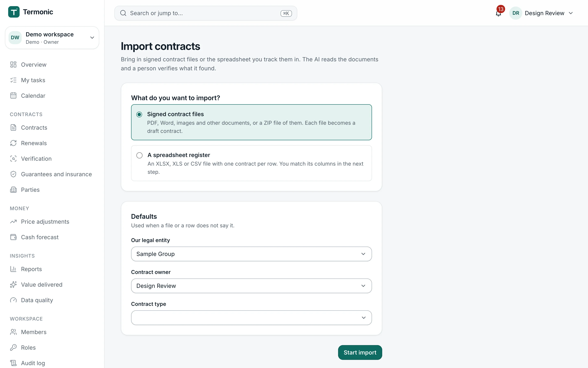Click the Price adjustments trend icon

tap(13, 222)
